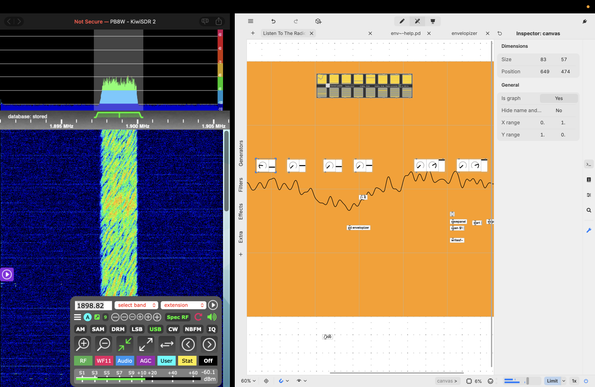Select CW demodulation mode
The width and height of the screenshot is (595, 387).
[173, 329]
